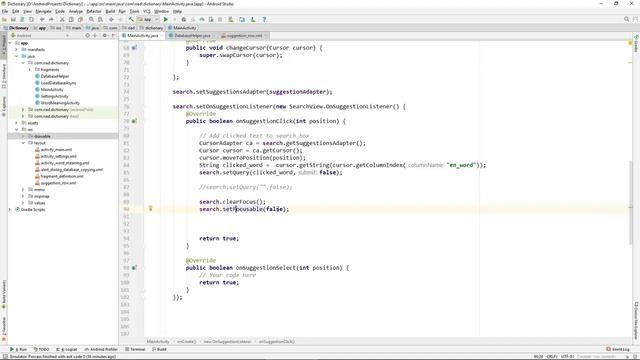Open the TODO tool window button
The image size is (640, 360).
click(x=41, y=349)
